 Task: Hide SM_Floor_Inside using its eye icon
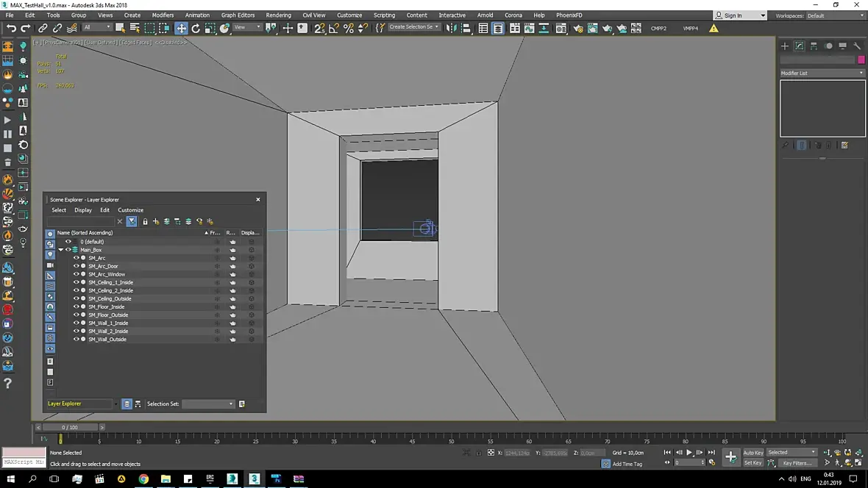[x=76, y=306]
